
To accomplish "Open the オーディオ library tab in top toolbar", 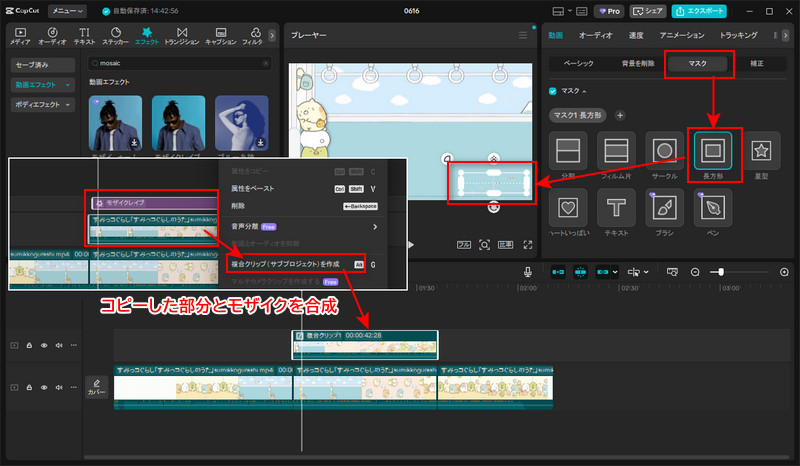I will coord(52,36).
